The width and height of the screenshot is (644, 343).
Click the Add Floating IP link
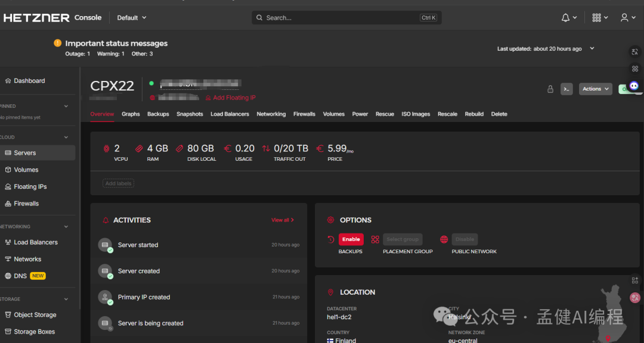[234, 98]
